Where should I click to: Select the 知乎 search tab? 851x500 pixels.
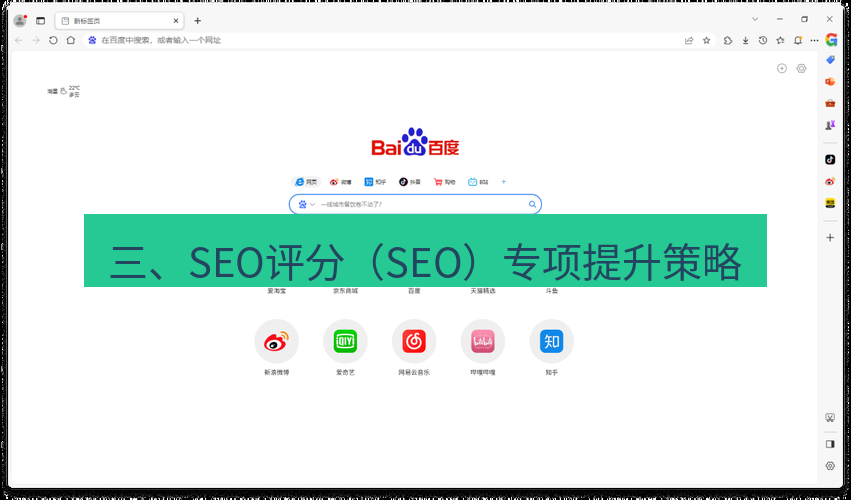click(x=375, y=182)
